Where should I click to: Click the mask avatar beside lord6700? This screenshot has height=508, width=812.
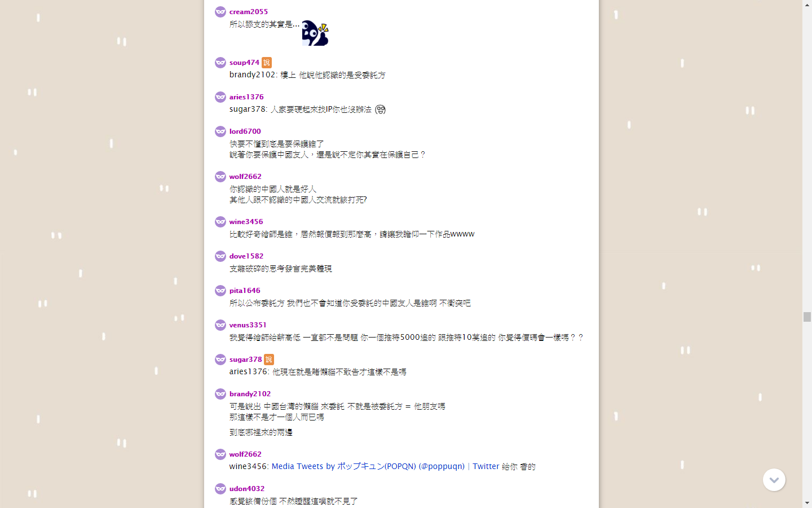[x=220, y=132]
